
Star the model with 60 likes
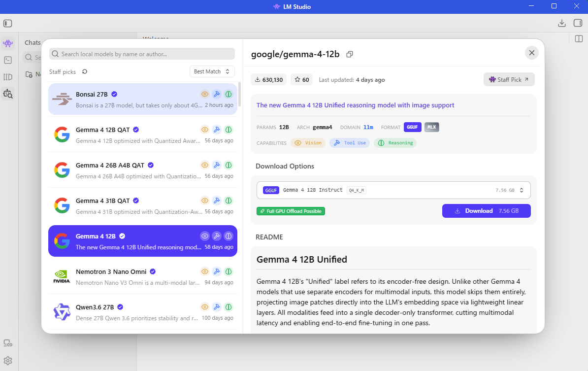[x=301, y=79]
